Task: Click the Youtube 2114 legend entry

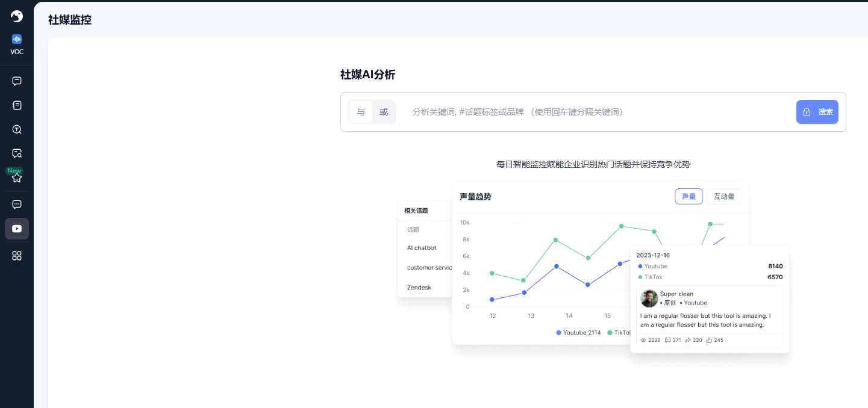Action: coord(578,333)
